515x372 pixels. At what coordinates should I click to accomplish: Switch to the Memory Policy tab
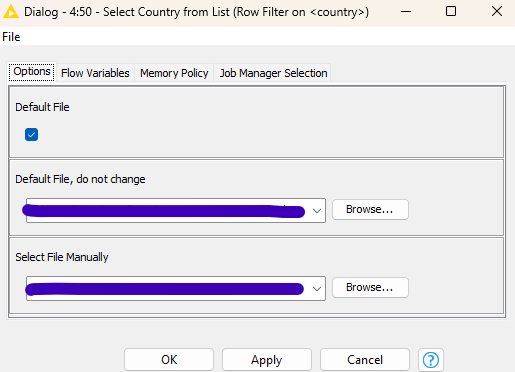click(x=174, y=73)
